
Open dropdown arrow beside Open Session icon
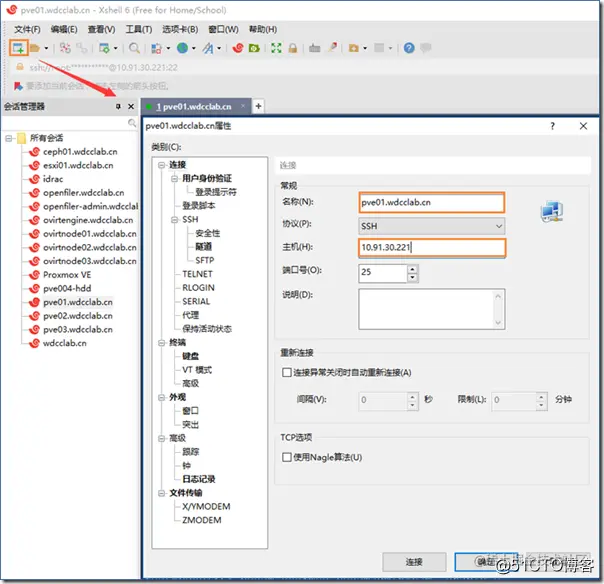coord(46,48)
